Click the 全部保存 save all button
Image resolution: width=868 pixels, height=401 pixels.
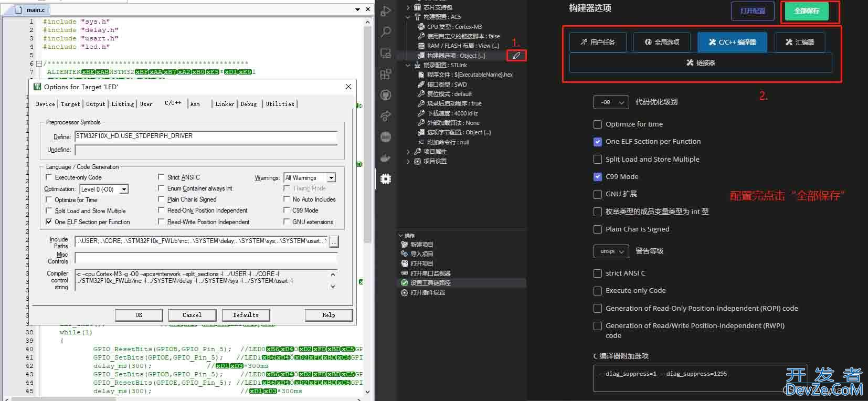point(807,11)
